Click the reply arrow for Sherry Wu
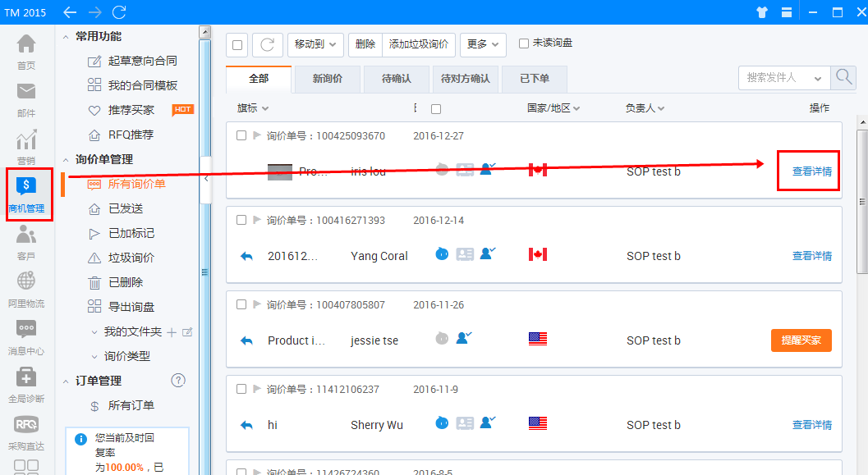Screen dimensions: 868x475 (247, 425)
